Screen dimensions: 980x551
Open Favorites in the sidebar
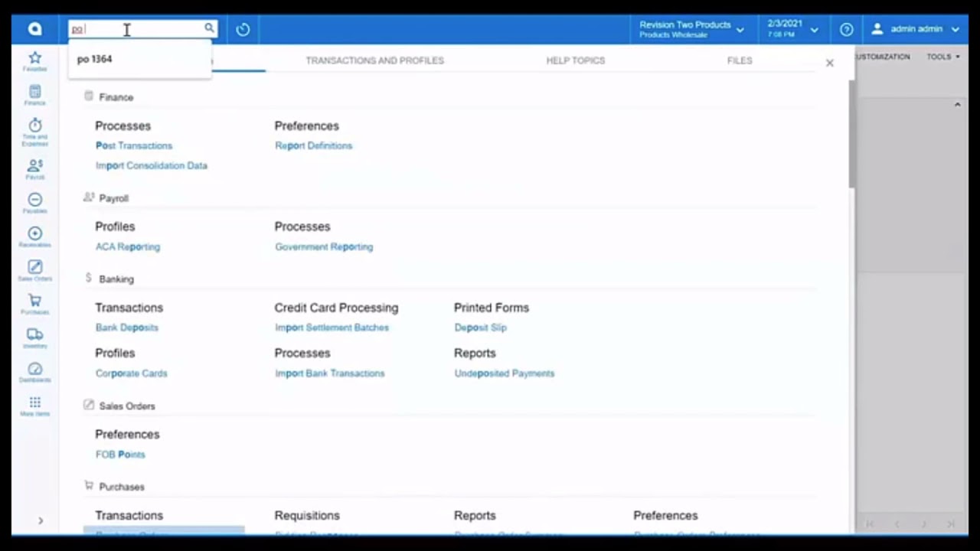click(34, 61)
